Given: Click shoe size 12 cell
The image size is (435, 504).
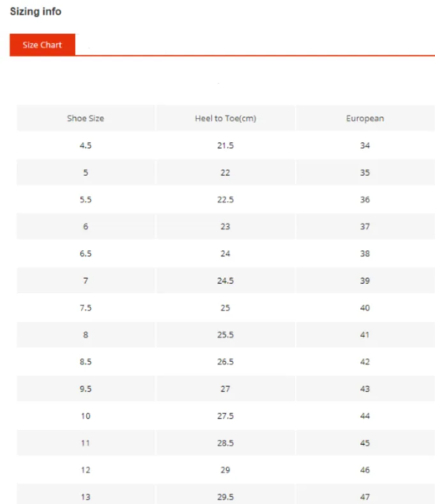Looking at the screenshot, I should pos(86,470).
